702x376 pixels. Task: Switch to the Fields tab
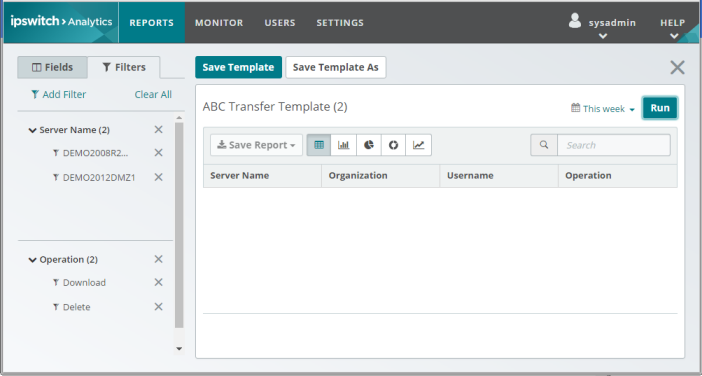52,68
